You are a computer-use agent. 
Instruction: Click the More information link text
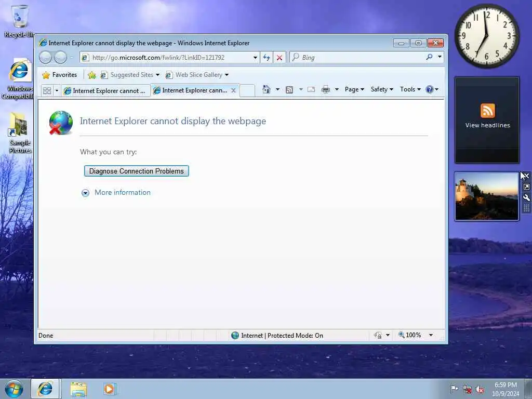(123, 192)
